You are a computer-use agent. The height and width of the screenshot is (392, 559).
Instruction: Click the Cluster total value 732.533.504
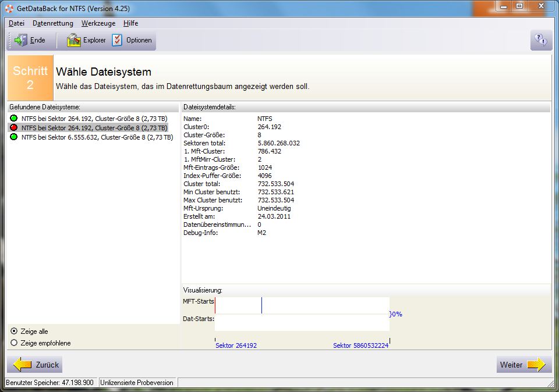pos(276,184)
